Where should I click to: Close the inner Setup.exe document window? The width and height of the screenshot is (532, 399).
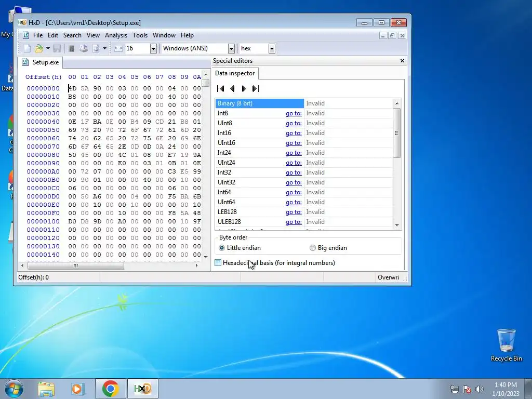(402, 36)
